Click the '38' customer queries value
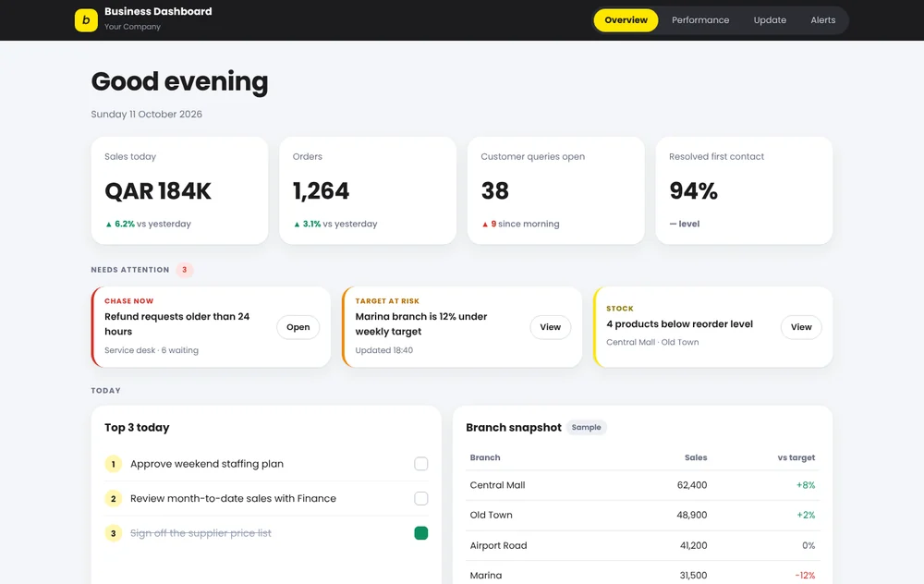The width and height of the screenshot is (924, 584). [495, 191]
